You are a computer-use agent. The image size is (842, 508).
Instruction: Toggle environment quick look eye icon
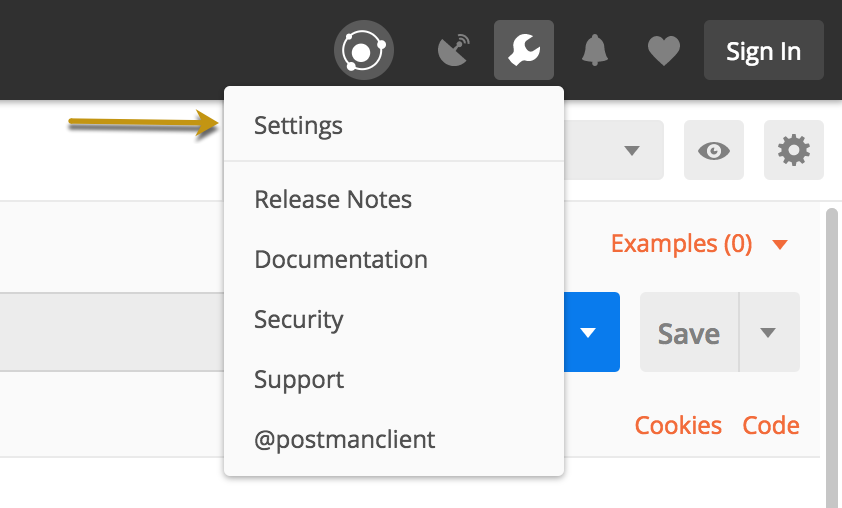(x=713, y=150)
